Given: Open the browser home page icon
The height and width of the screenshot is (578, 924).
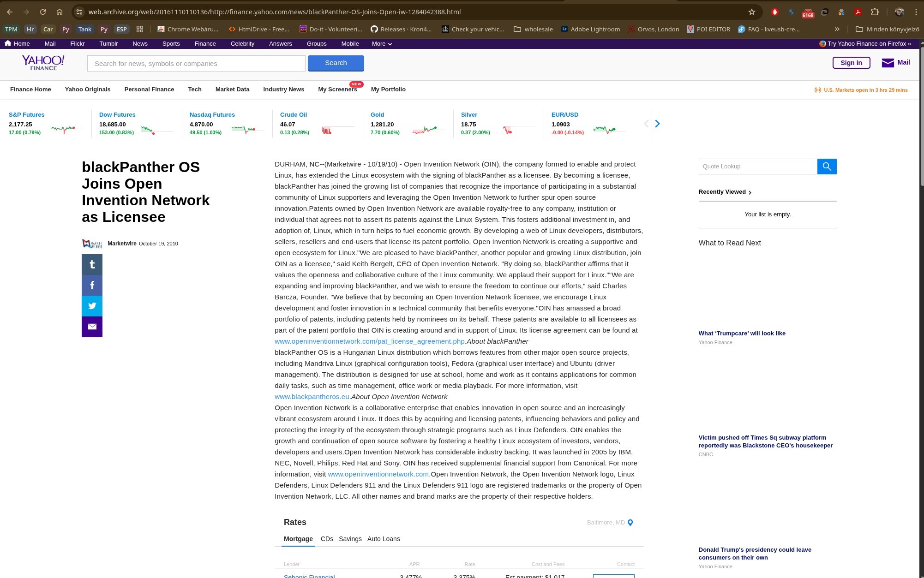Looking at the screenshot, I should coord(60,12).
